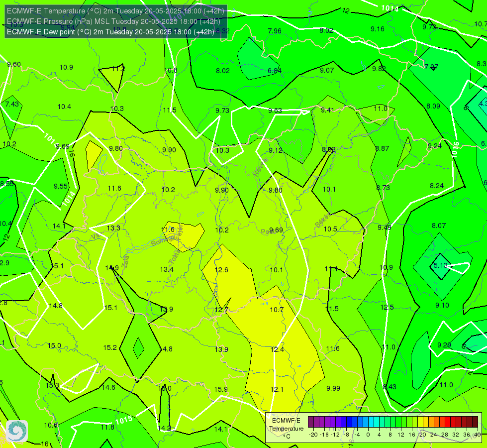Click the dew point value '10.7'

click(x=277, y=310)
